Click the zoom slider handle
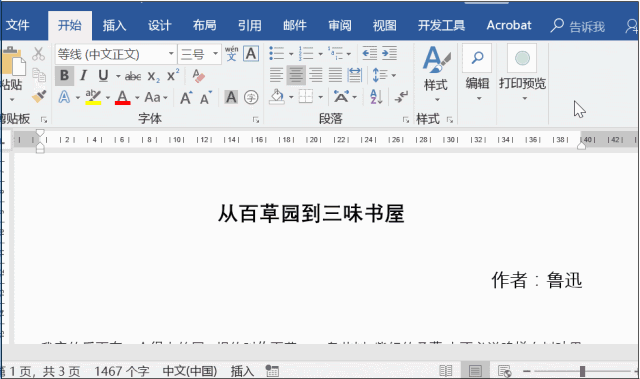This screenshot has height=379, width=640. 582,371
